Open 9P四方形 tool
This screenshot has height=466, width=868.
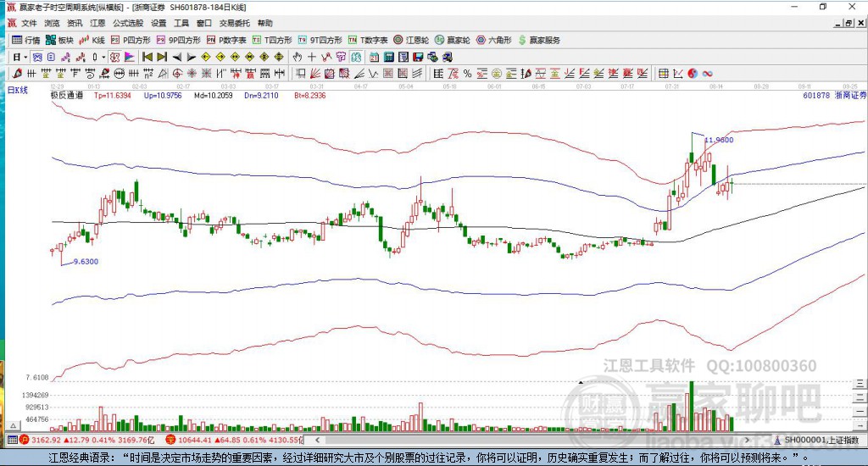[178, 41]
